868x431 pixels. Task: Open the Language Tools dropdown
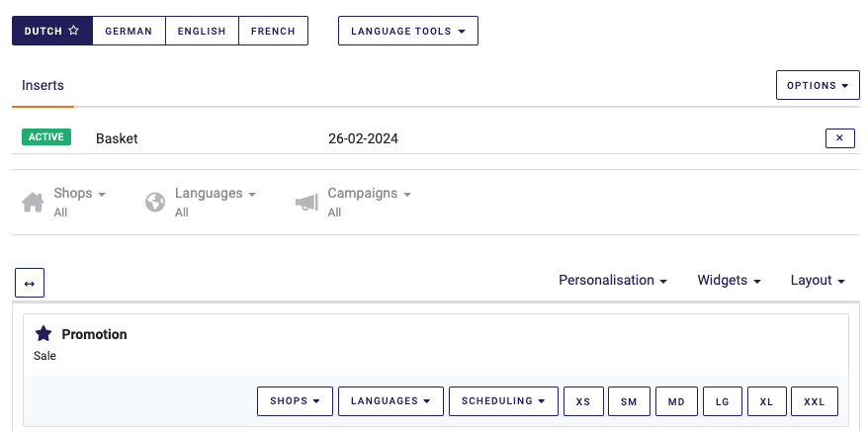pos(407,31)
